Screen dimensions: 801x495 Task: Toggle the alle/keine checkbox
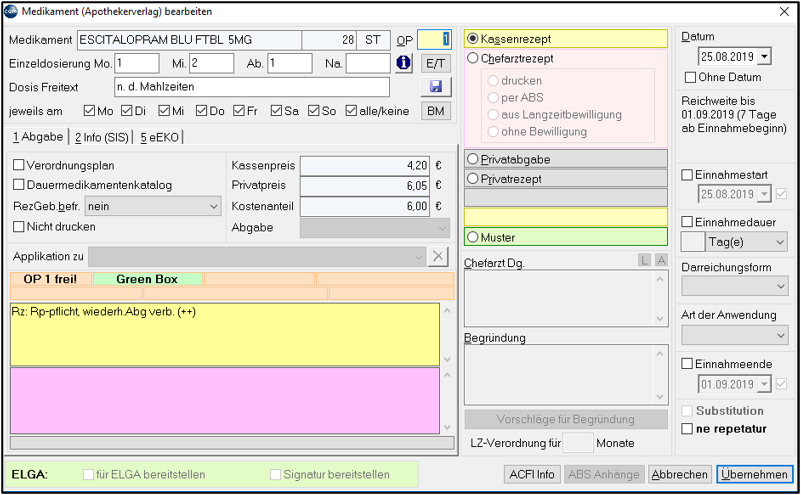[351, 111]
